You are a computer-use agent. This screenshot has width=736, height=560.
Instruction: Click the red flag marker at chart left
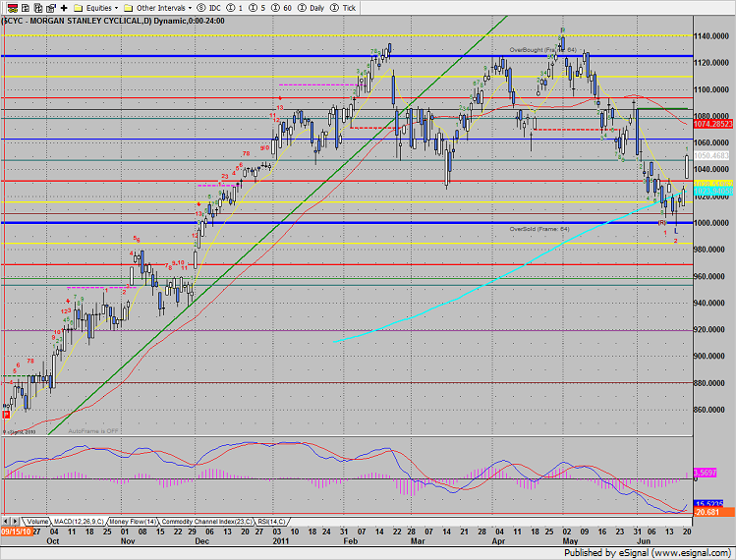[6, 415]
